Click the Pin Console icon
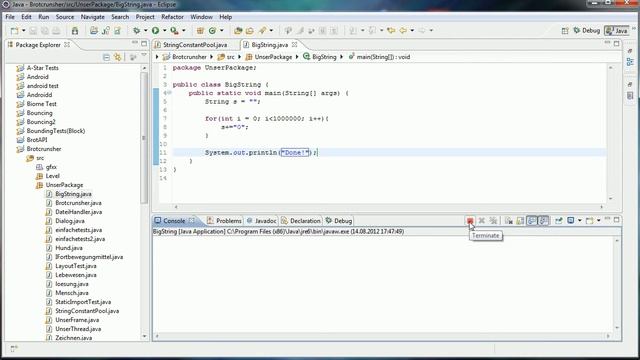 (x=558, y=220)
